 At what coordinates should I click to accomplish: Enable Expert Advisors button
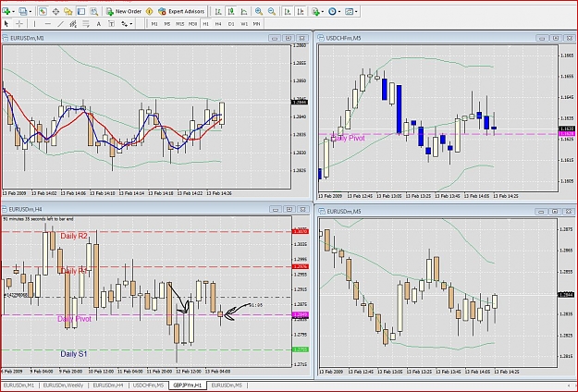(181, 11)
